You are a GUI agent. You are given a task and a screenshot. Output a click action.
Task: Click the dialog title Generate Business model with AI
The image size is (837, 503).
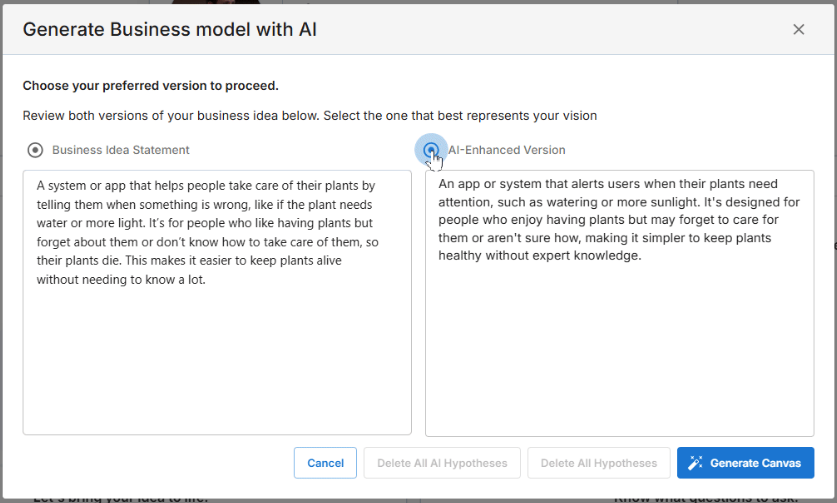(x=170, y=29)
